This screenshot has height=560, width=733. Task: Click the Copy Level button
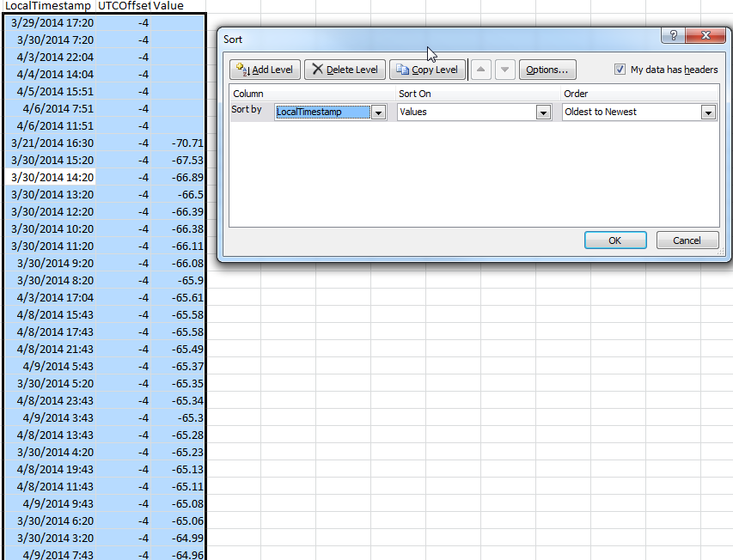427,70
